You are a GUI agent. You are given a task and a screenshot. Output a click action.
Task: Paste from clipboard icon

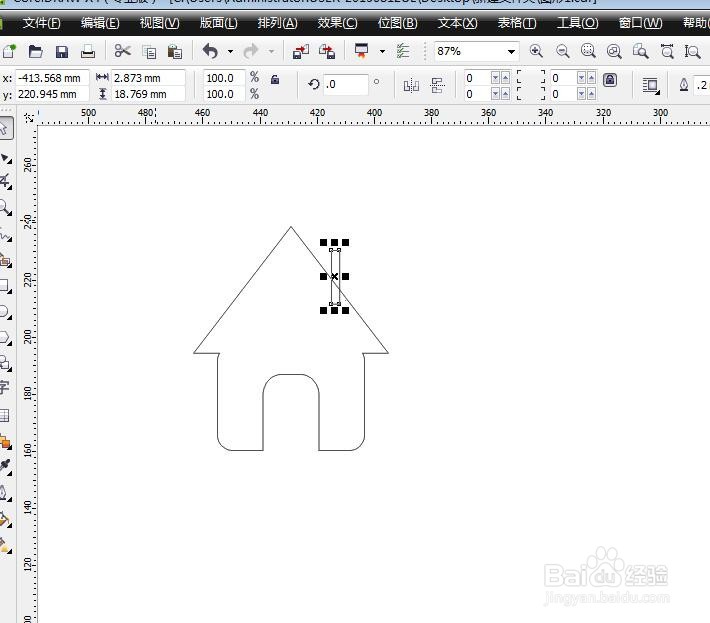pos(175,52)
